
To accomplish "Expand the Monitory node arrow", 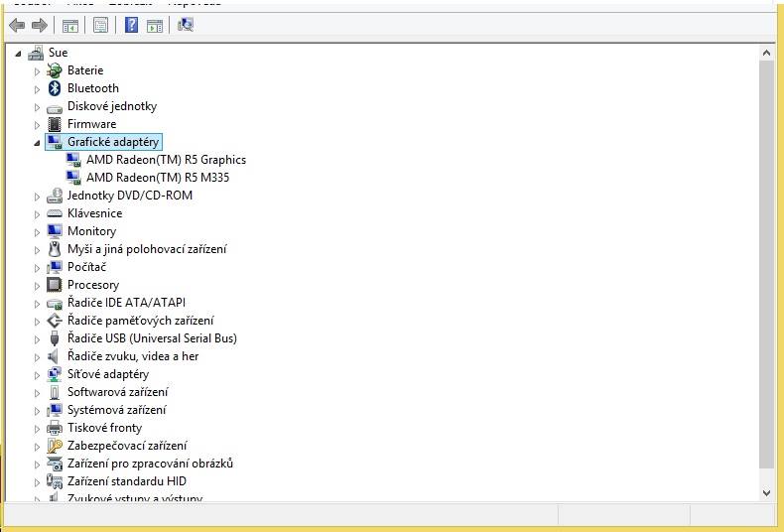I will point(37,232).
